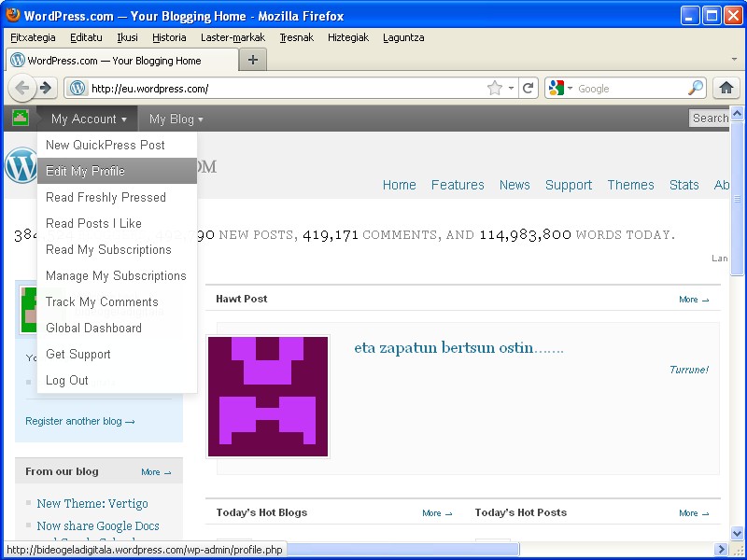Open the Support navigation link
This screenshot has height=560, width=747.
[x=569, y=185]
